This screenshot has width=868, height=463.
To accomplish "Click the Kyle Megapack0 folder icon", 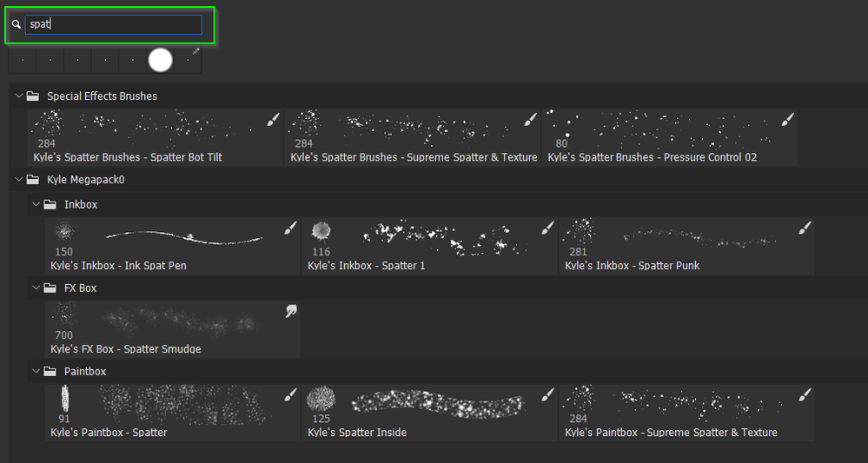I will 33,180.
